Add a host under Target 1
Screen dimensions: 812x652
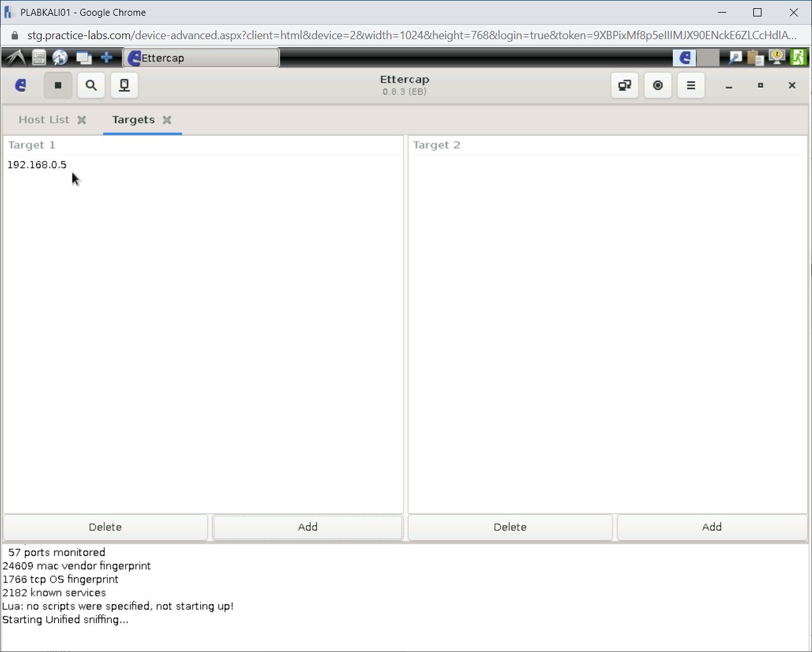click(x=307, y=527)
